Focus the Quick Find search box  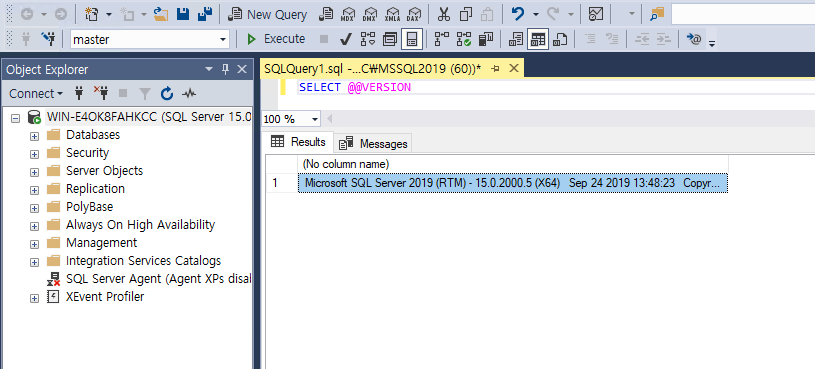click(743, 15)
